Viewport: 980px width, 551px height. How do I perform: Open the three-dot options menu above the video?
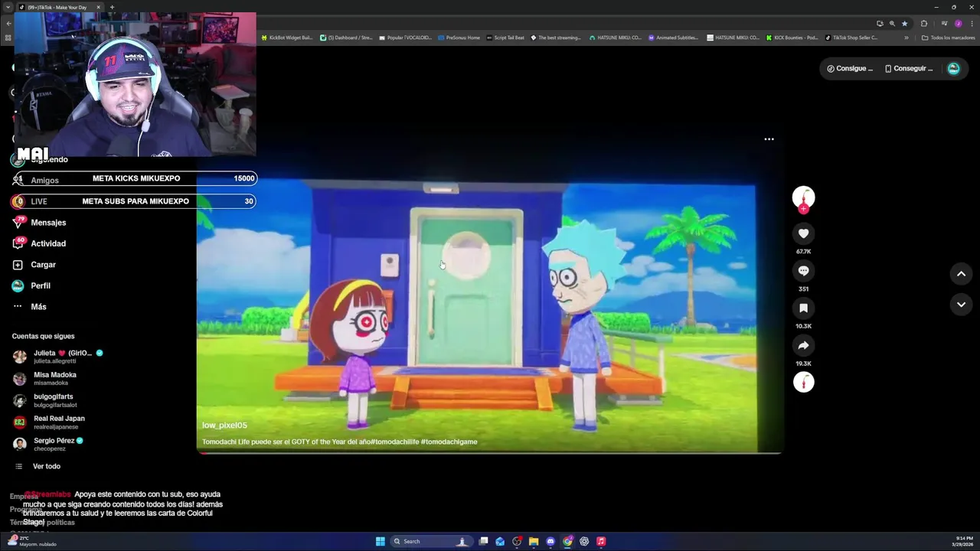769,139
